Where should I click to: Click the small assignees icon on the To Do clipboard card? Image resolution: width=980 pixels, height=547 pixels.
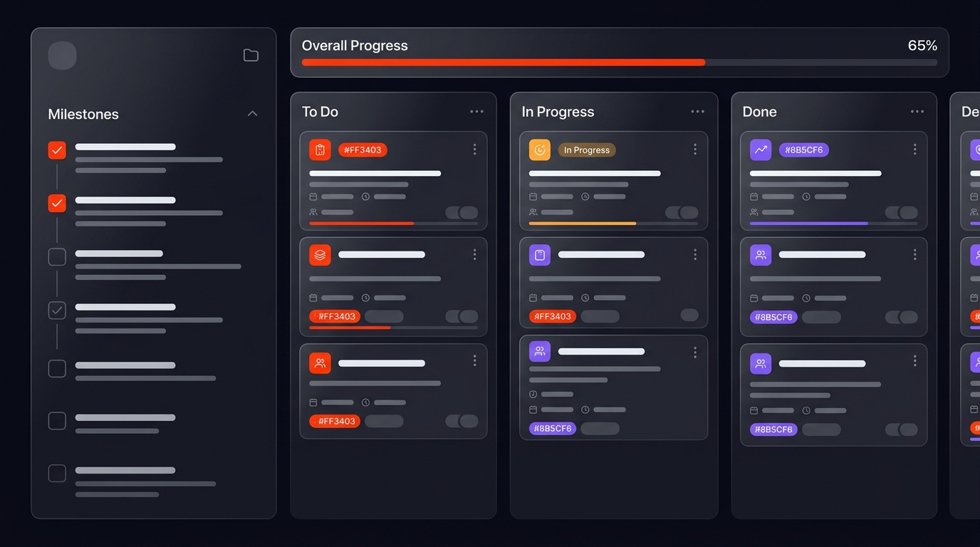(x=313, y=212)
